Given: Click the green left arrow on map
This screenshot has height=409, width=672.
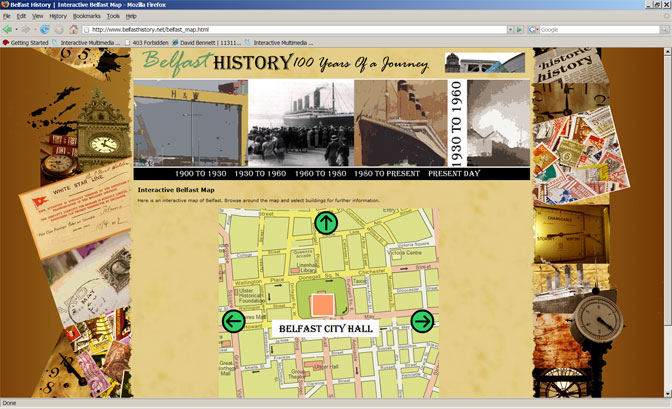Looking at the screenshot, I should [x=234, y=321].
